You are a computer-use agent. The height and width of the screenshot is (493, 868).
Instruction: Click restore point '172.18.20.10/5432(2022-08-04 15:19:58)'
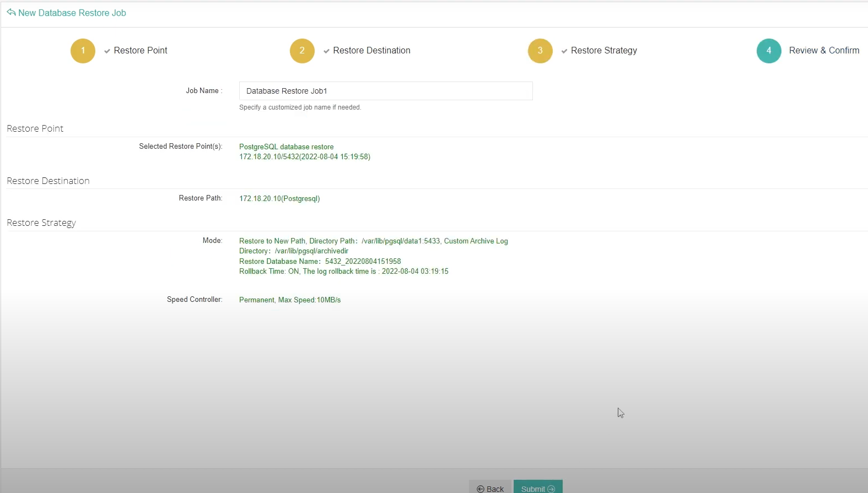(305, 157)
